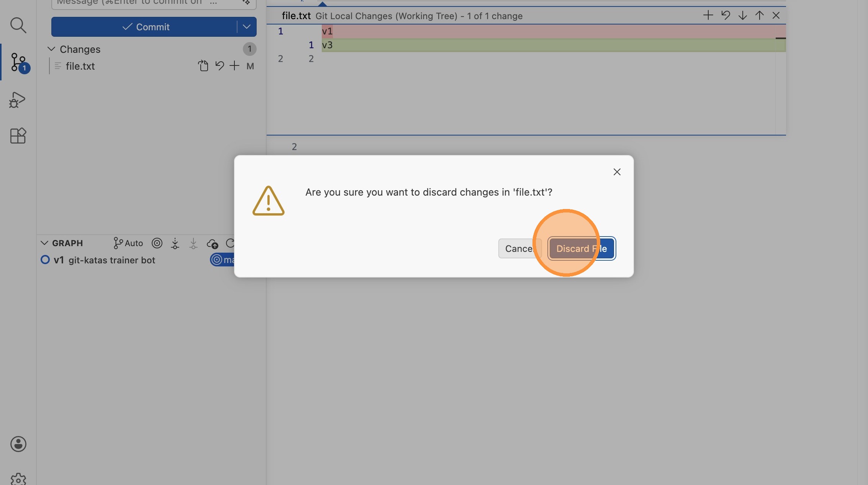Image resolution: width=868 pixels, height=485 pixels.
Task: Collapse the GRAPH section
Action: pyautogui.click(x=44, y=243)
